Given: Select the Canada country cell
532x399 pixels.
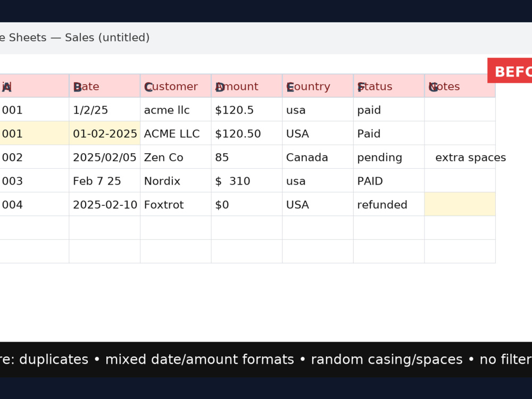Looking at the screenshot, I should (x=318, y=157).
